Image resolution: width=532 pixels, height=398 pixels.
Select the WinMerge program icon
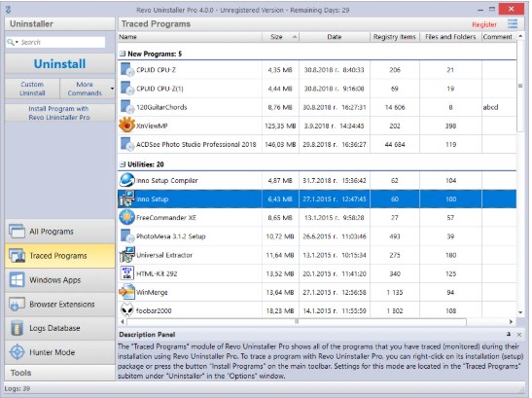[x=126, y=292]
